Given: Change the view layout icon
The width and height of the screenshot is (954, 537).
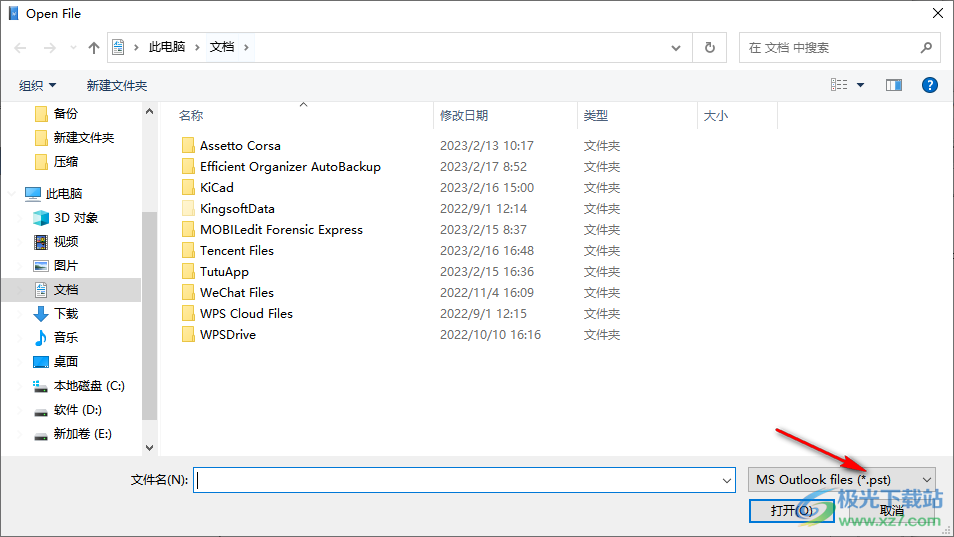Looking at the screenshot, I should click(x=839, y=85).
